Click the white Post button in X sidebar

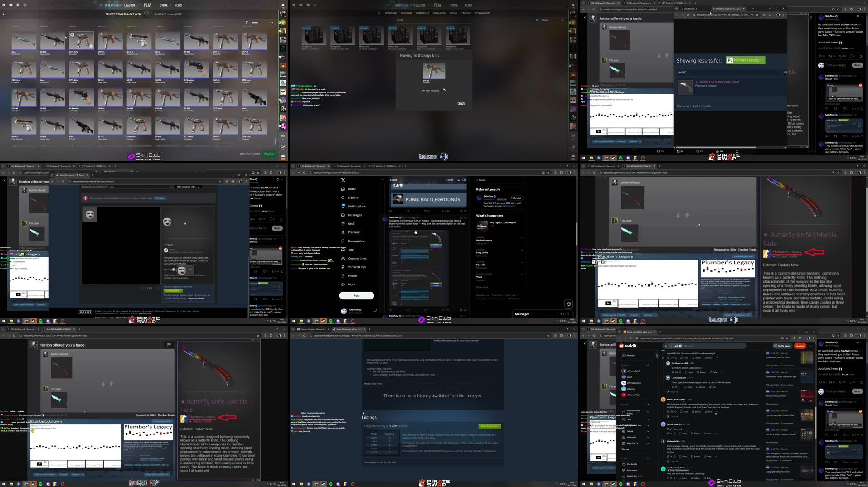point(357,295)
